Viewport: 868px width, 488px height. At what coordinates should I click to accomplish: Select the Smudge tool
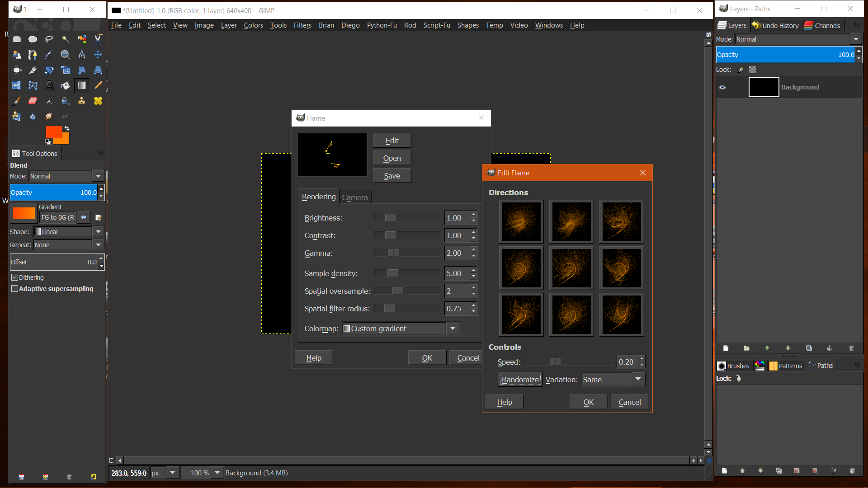[49, 116]
